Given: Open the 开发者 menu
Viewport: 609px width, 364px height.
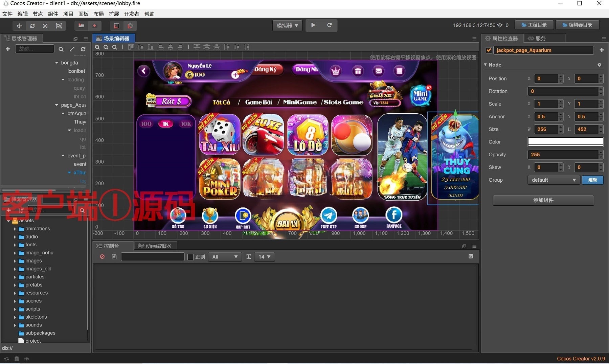Looking at the screenshot, I should (132, 14).
